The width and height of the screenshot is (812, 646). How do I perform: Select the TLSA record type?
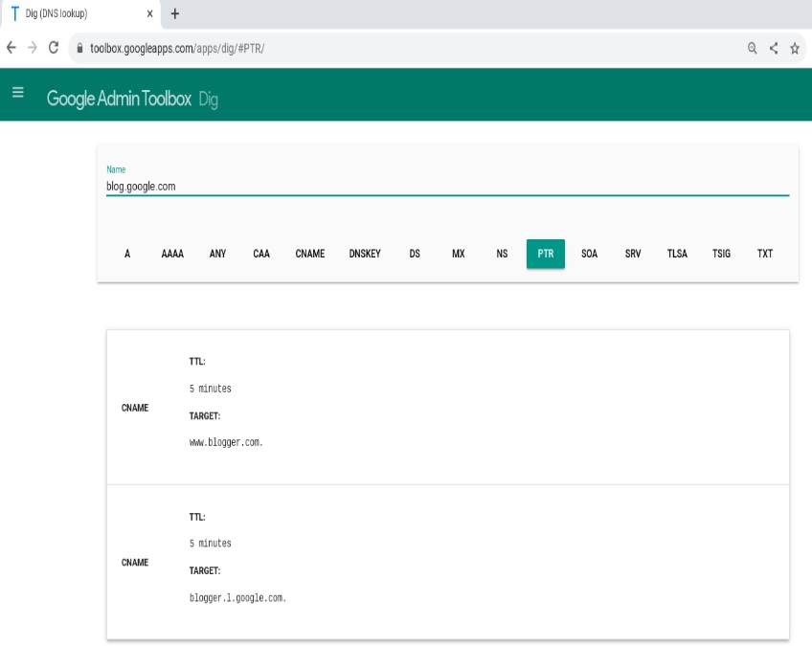click(677, 254)
